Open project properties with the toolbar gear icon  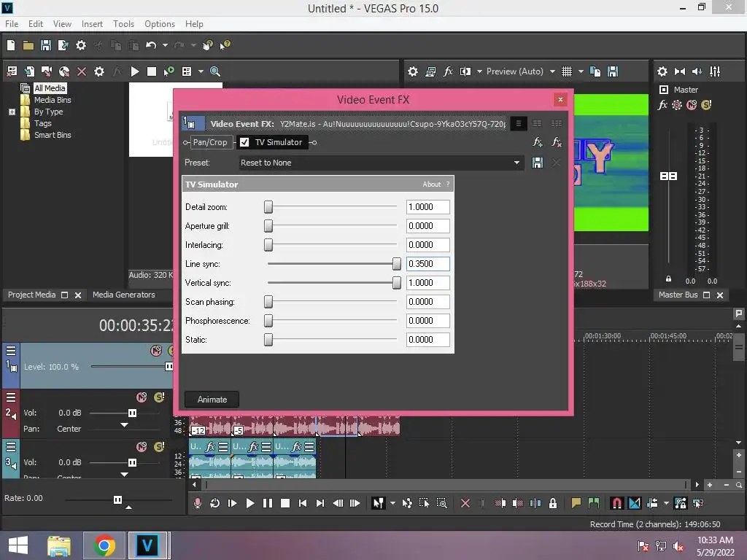(81, 45)
